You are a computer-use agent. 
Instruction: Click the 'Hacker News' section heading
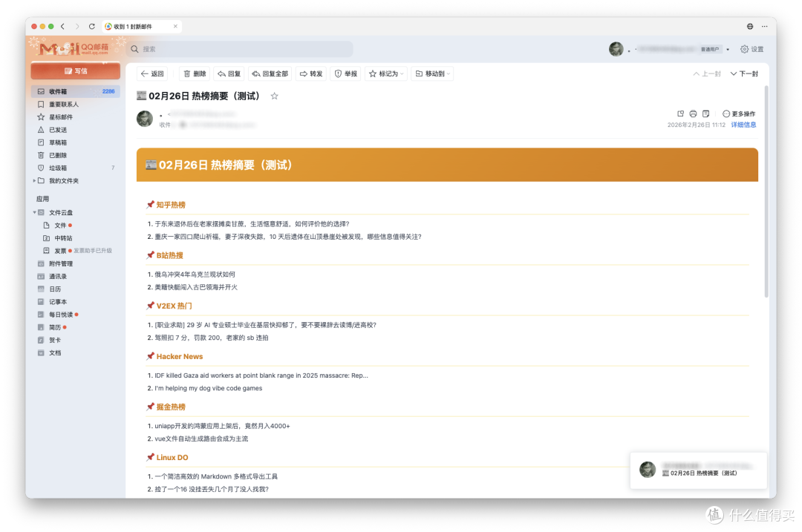point(180,357)
